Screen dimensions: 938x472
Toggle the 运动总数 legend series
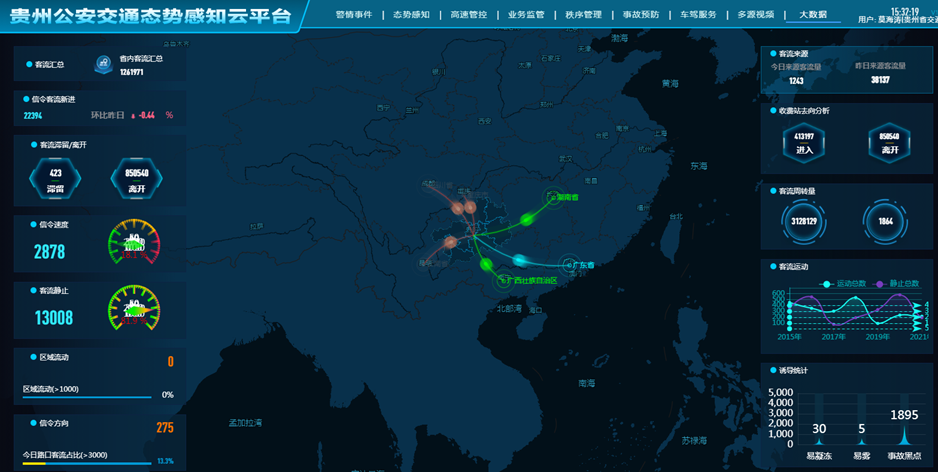844,284
